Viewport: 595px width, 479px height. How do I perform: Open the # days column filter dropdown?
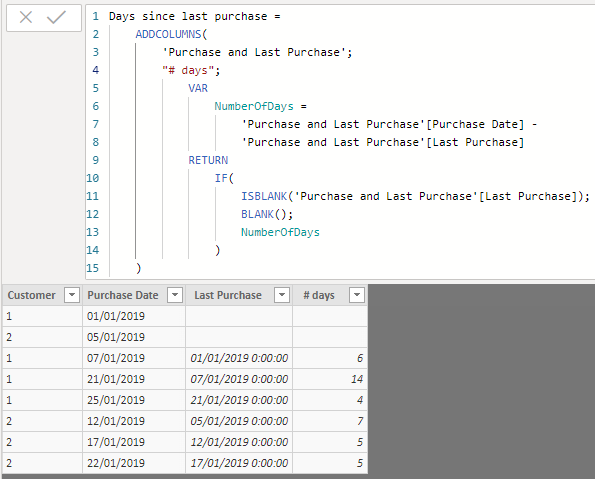point(357,295)
